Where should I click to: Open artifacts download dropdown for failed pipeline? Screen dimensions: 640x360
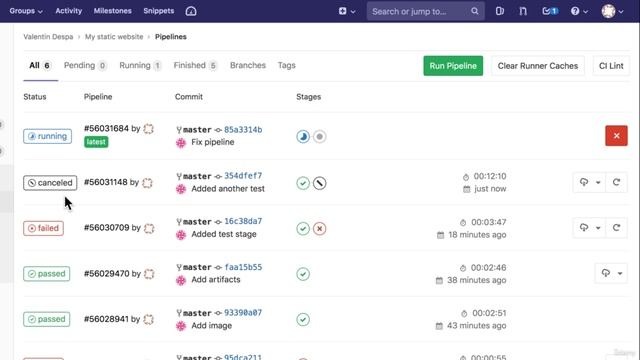click(590, 228)
